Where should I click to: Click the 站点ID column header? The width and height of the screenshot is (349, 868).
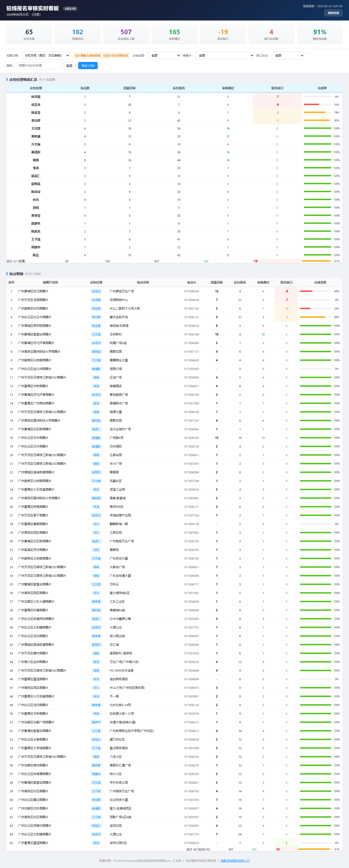[191, 282]
